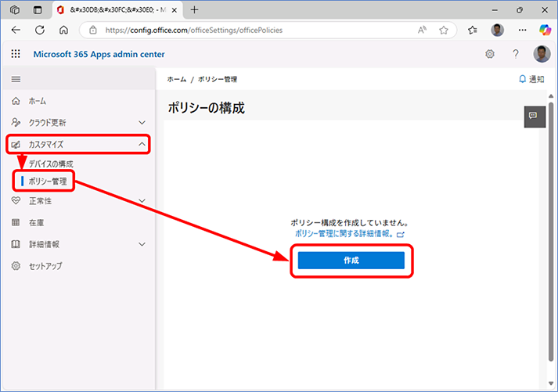
Task: Open the help question mark icon
Action: click(515, 54)
